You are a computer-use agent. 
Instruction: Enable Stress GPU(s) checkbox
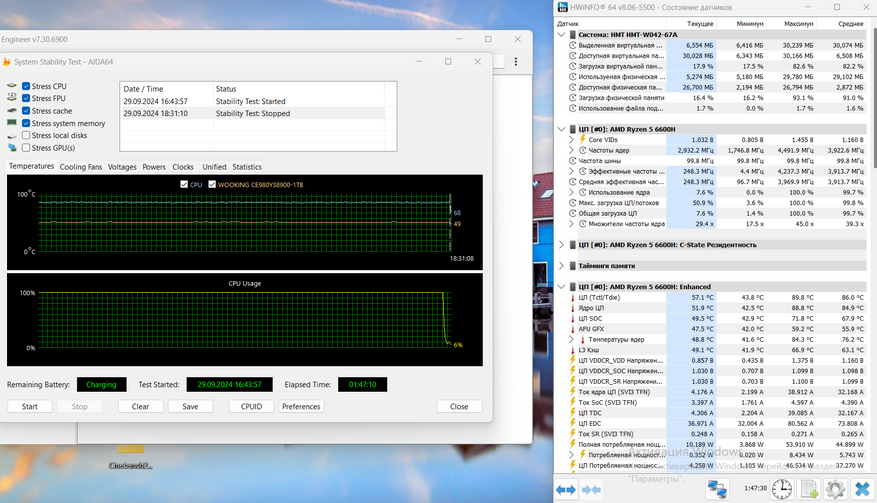point(26,148)
